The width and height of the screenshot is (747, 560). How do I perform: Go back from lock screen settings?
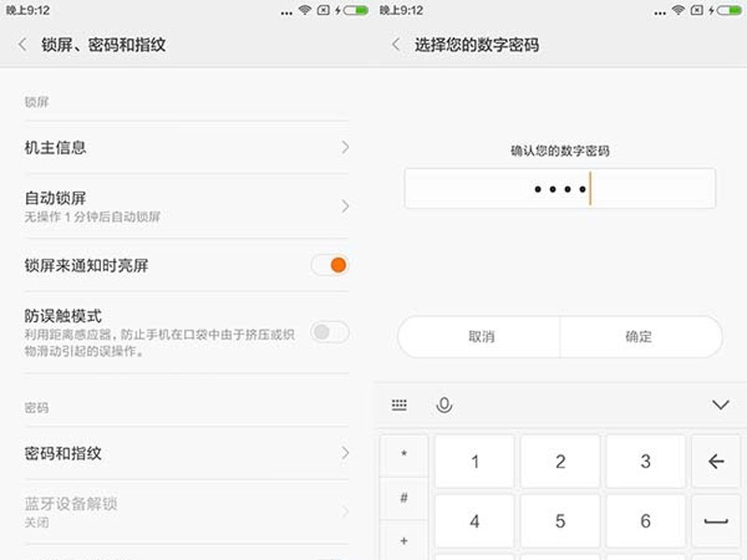pyautogui.click(x=21, y=45)
